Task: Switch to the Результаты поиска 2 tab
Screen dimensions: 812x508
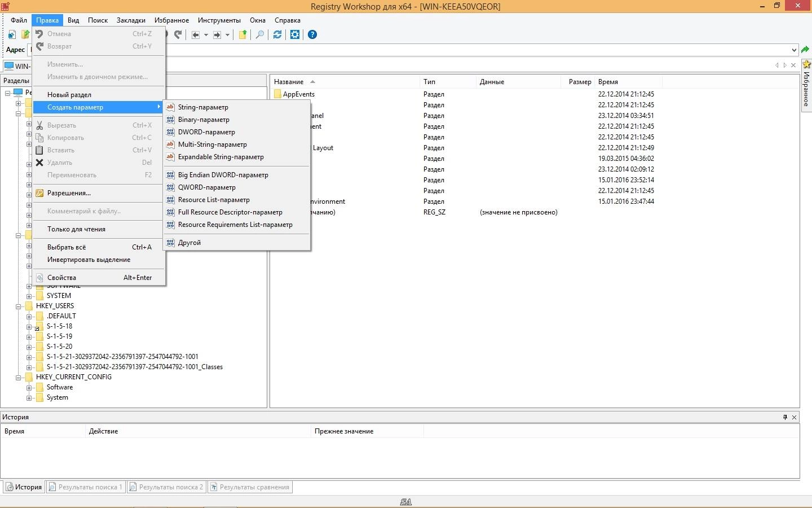Action: pos(167,487)
